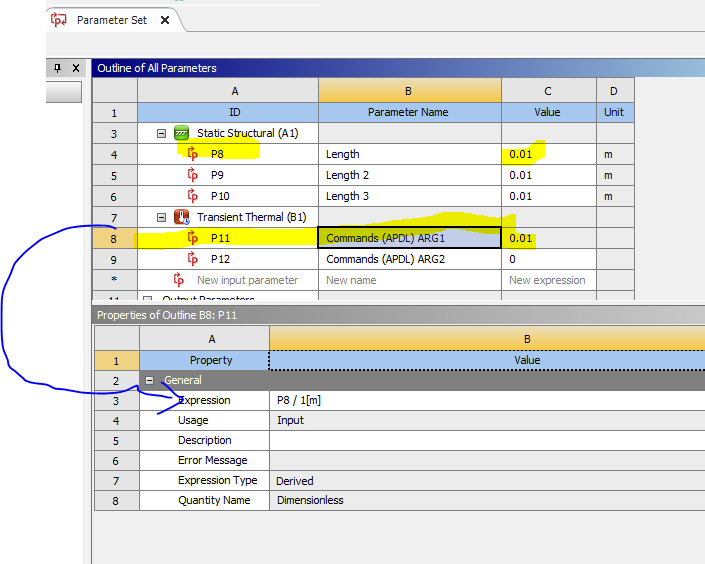The image size is (705, 564).
Task: Click the New input parameter icon
Action: pos(179,280)
